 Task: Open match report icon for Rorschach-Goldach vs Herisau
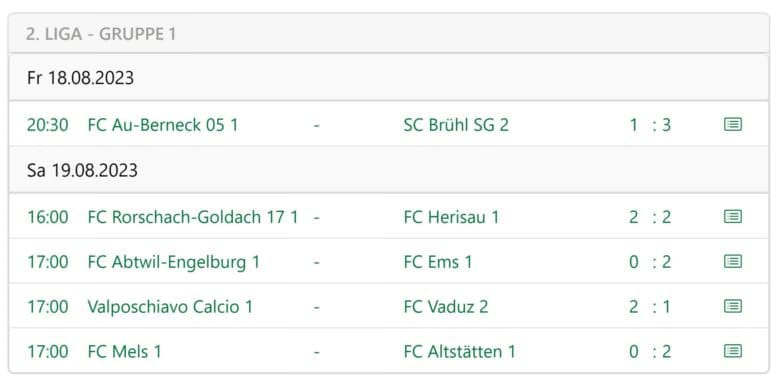733,217
